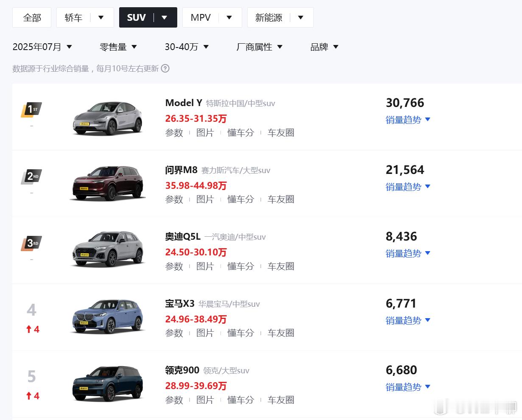Click the Model Y title link
Viewport: 522px width, 420px height.
pos(184,103)
